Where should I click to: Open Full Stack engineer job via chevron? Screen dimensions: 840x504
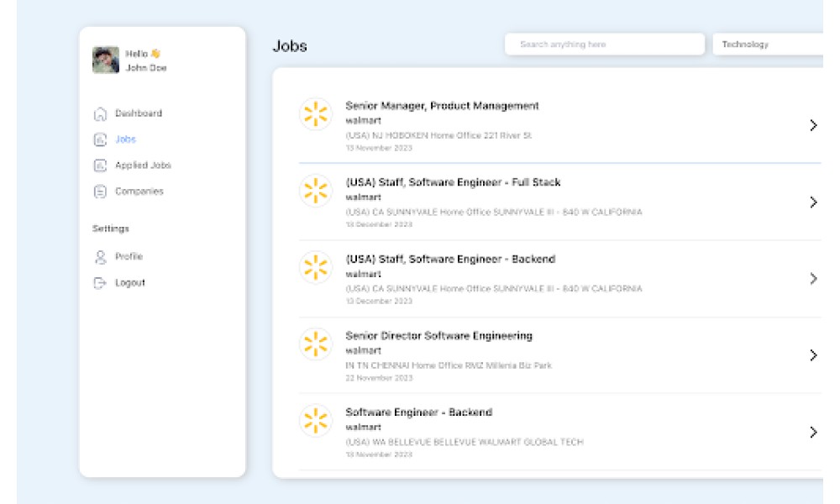coord(813,202)
